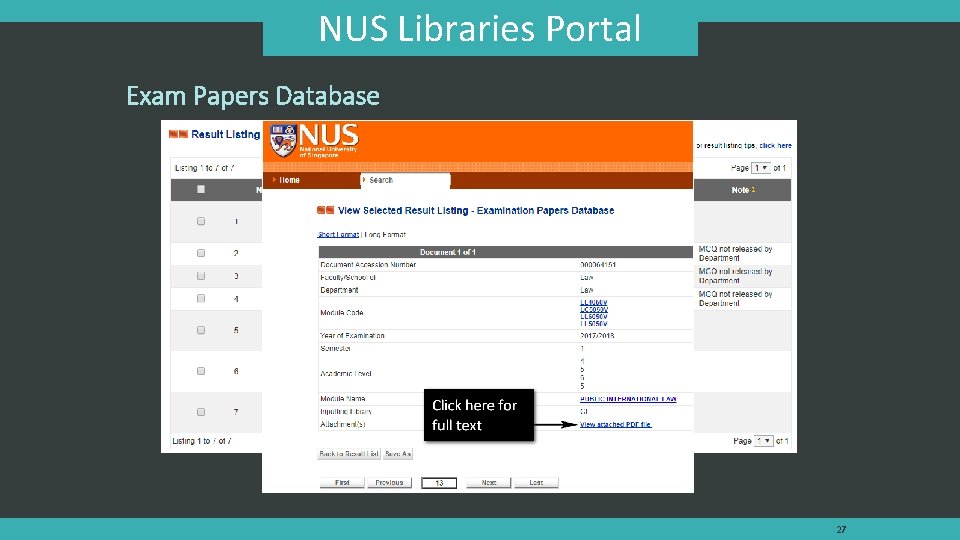
Task: Click Back to Result List button
Action: [349, 454]
